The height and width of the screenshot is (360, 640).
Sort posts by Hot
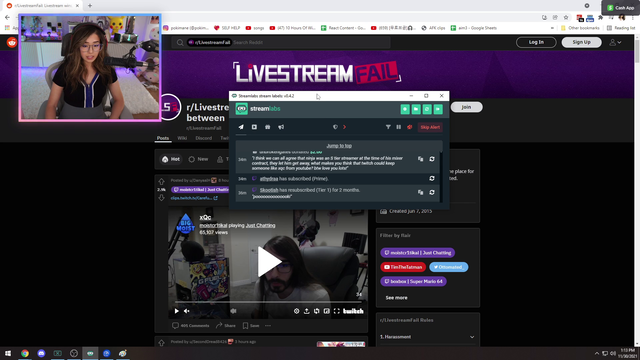171,159
